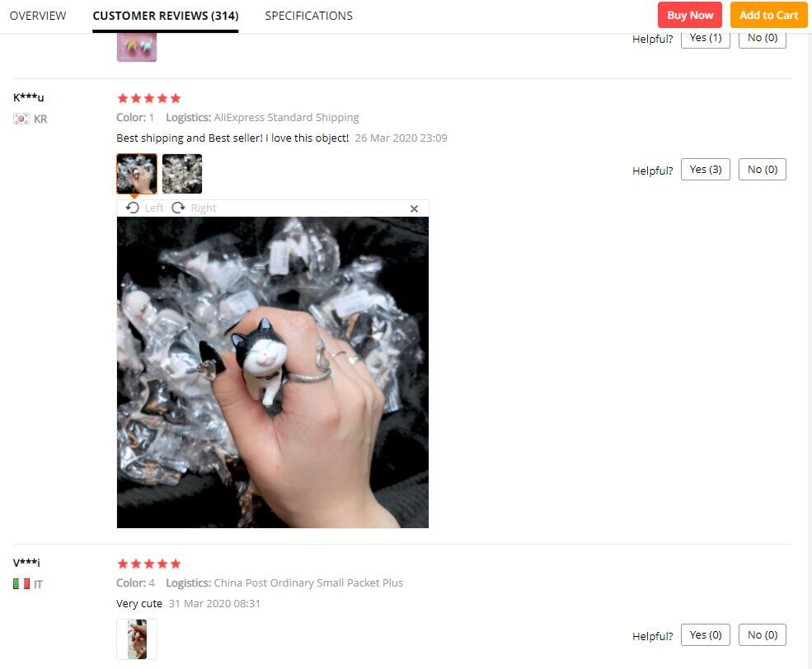The width and height of the screenshot is (812, 669).
Task: Vote Yes (0) on V***i's review
Action: click(706, 635)
